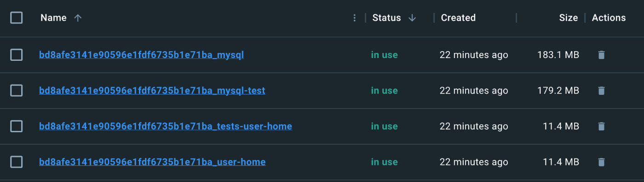Click the Size column header
Viewport: 644px width, 182px height.
click(x=568, y=18)
